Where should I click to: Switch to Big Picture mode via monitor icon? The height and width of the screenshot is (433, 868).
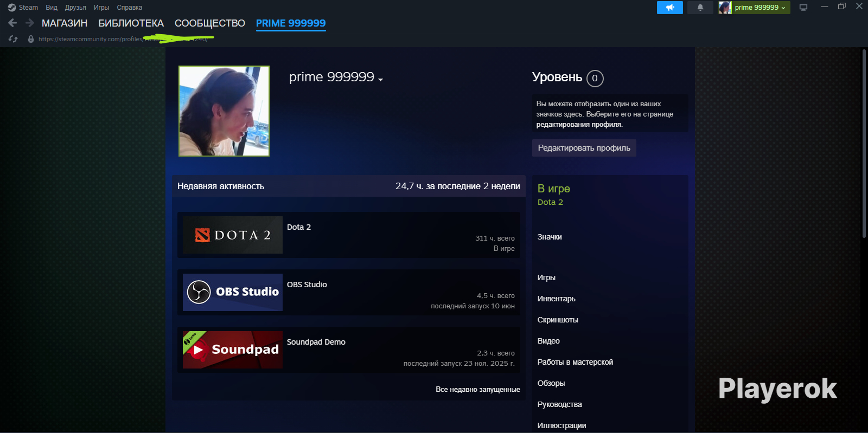[803, 8]
